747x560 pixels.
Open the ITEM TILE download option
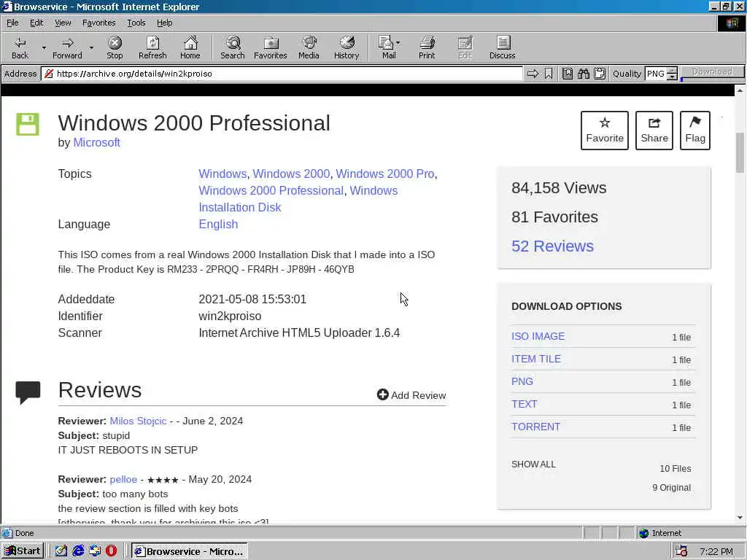(x=536, y=359)
